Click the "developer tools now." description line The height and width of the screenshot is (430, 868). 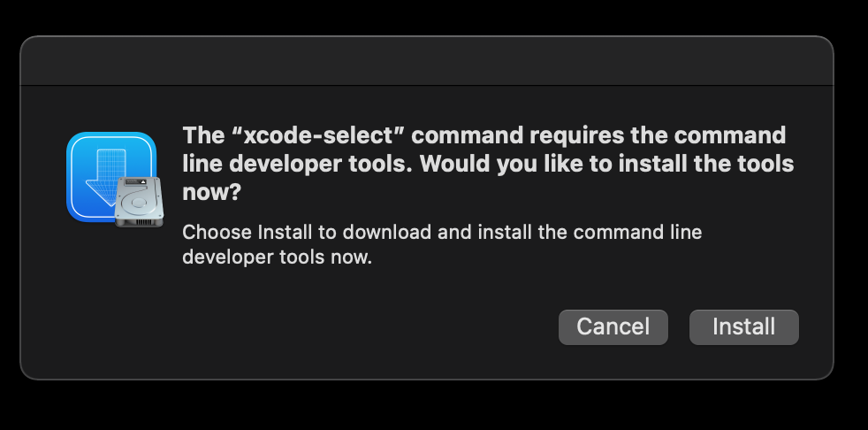[x=277, y=257]
